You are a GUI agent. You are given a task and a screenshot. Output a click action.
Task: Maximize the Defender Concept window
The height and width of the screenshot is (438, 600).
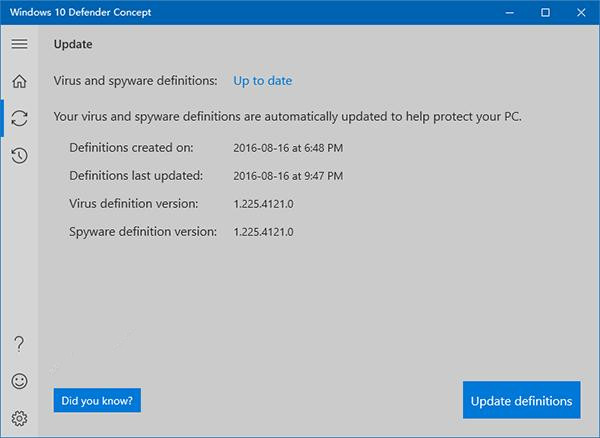(x=545, y=13)
